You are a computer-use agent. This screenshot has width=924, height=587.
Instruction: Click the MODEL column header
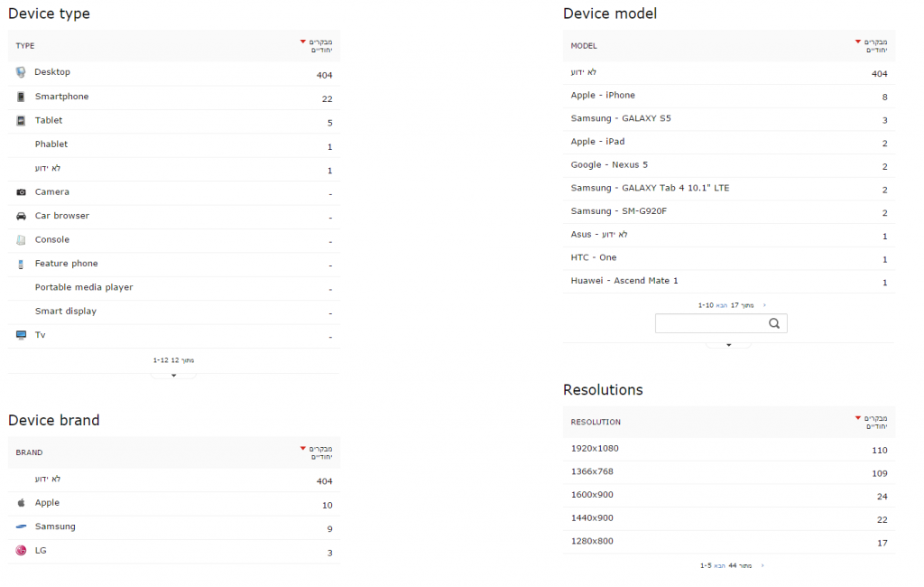584,46
